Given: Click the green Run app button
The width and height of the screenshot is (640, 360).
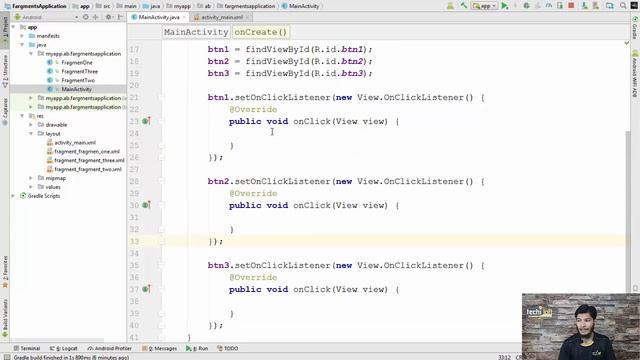Looking at the screenshot, I should 505,6.
